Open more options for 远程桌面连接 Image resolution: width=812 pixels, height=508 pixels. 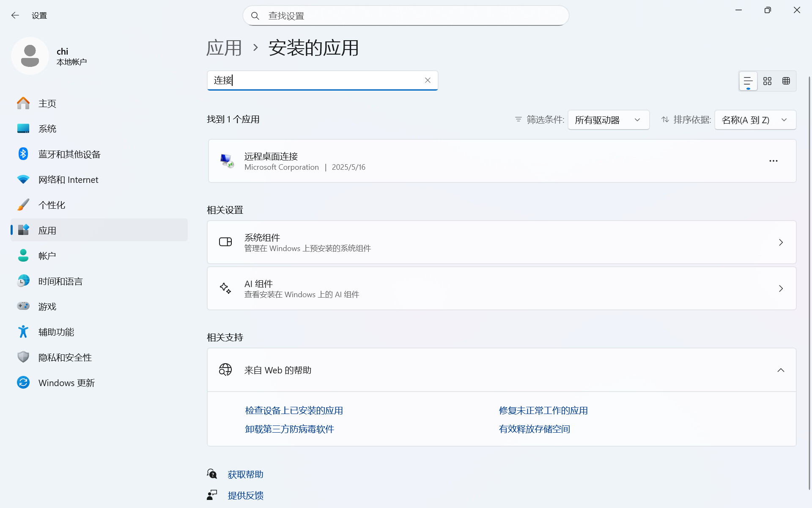pos(774,161)
